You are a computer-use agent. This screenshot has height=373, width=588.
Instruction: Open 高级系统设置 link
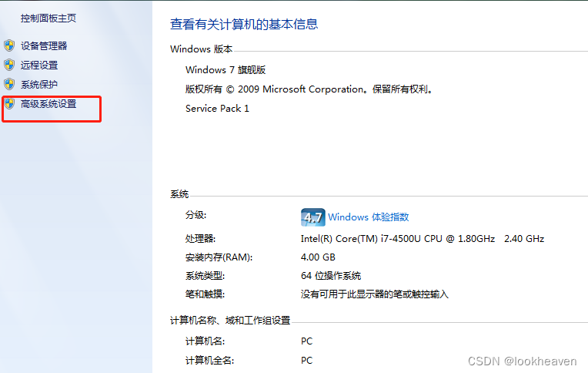[48, 104]
